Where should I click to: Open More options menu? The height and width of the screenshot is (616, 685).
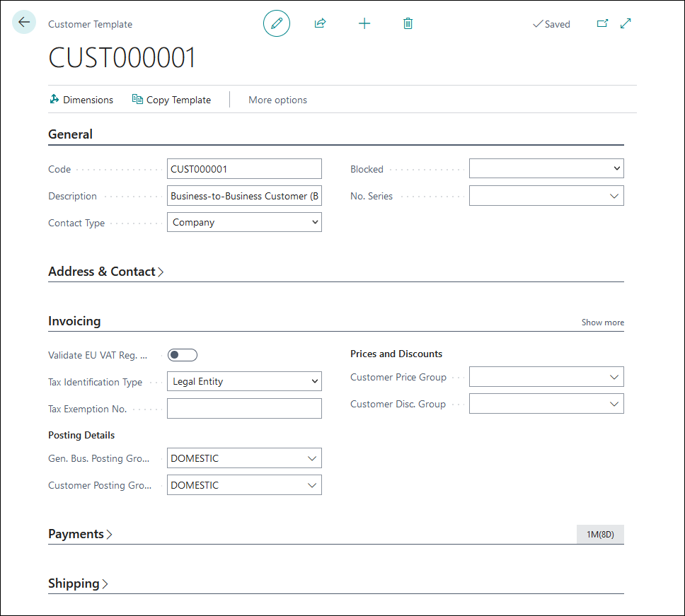pyautogui.click(x=277, y=100)
